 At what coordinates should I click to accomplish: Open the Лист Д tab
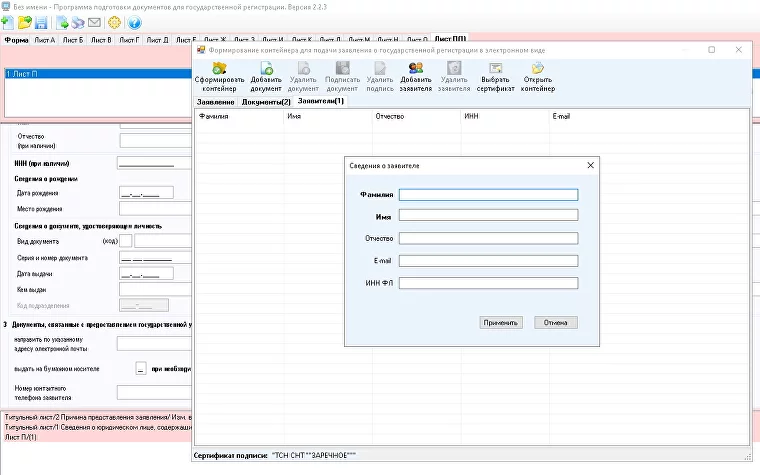click(158, 40)
